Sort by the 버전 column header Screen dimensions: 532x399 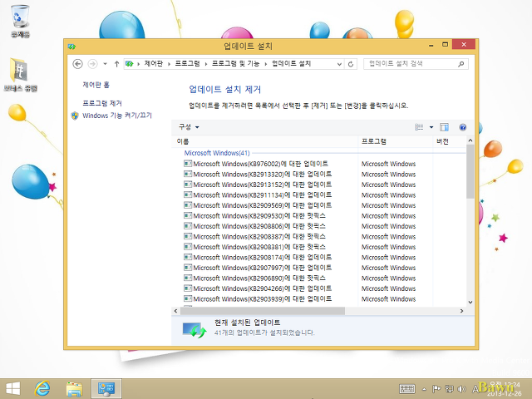tap(450, 141)
